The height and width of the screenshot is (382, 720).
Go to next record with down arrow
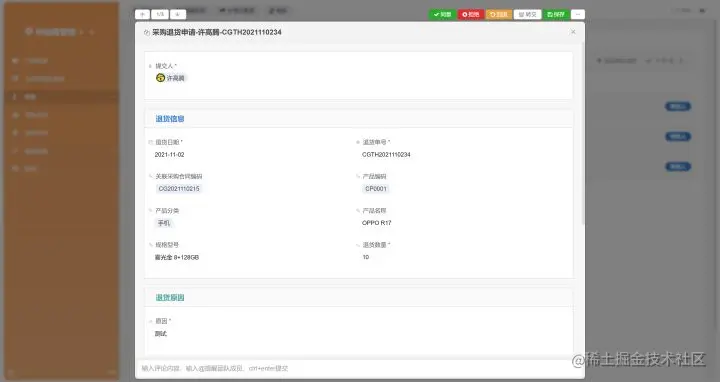(x=178, y=15)
